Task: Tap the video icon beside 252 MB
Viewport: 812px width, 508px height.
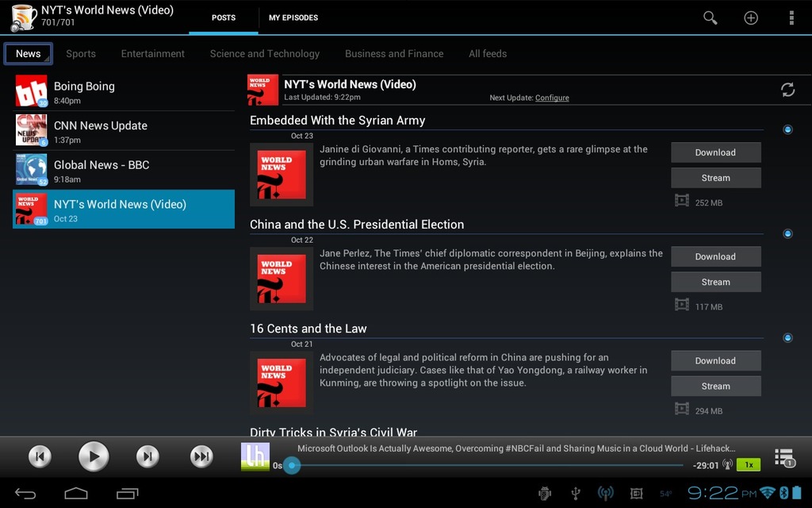Action: tap(681, 200)
